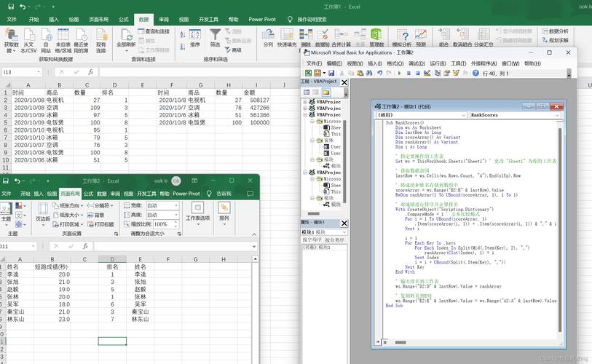The image size is (592, 364).
Task: Click the 查询和连接 button in the ribbon
Action: pos(154,31)
